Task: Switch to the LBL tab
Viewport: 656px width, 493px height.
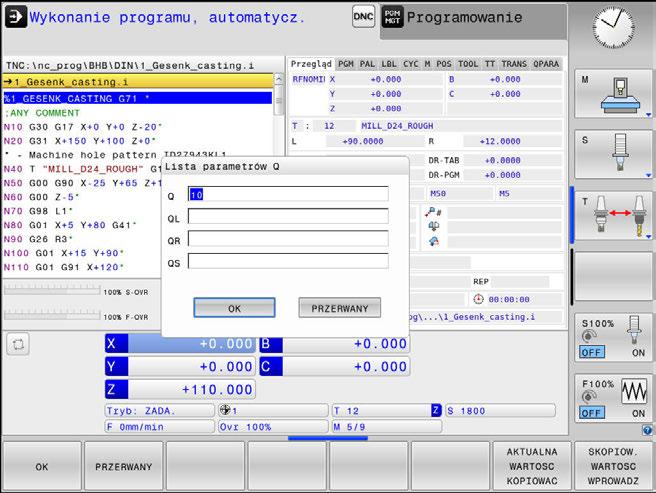Action: (x=389, y=64)
